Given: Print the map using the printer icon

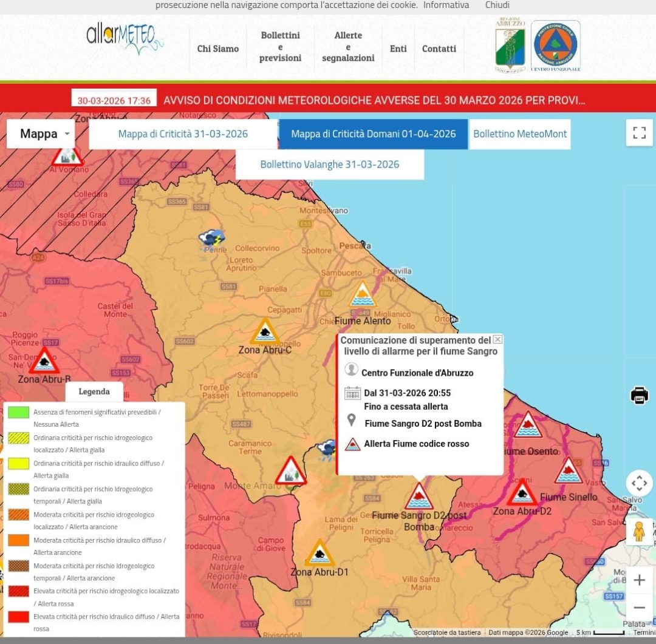Looking at the screenshot, I should (639, 395).
